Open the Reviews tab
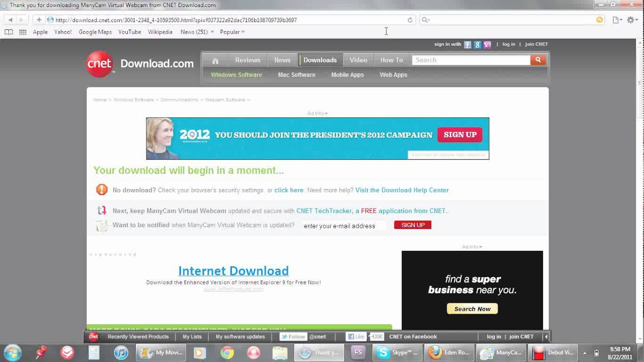The height and width of the screenshot is (362, 644). (248, 60)
